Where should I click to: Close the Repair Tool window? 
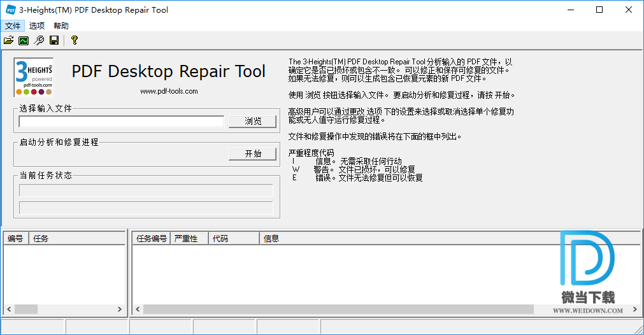(x=629, y=10)
